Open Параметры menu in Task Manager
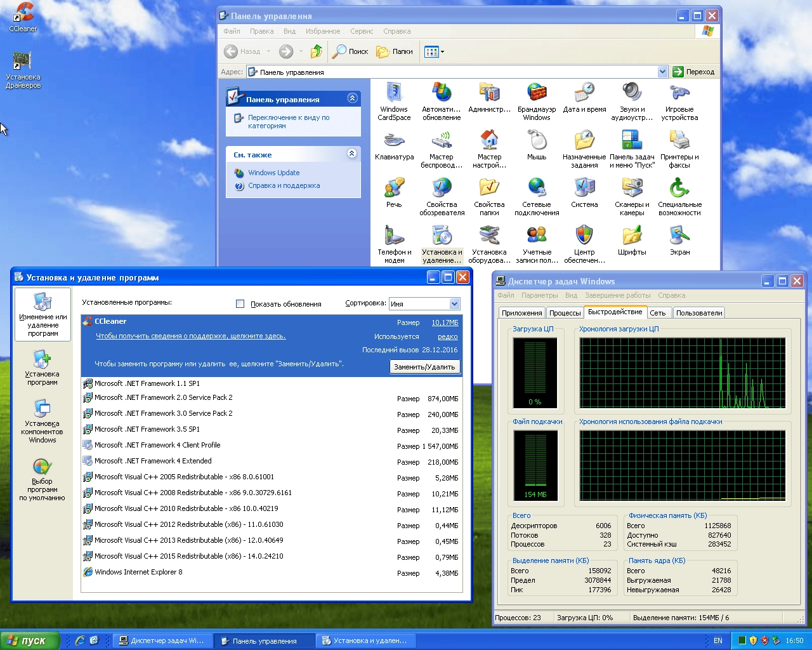812x650 pixels. coord(540,295)
